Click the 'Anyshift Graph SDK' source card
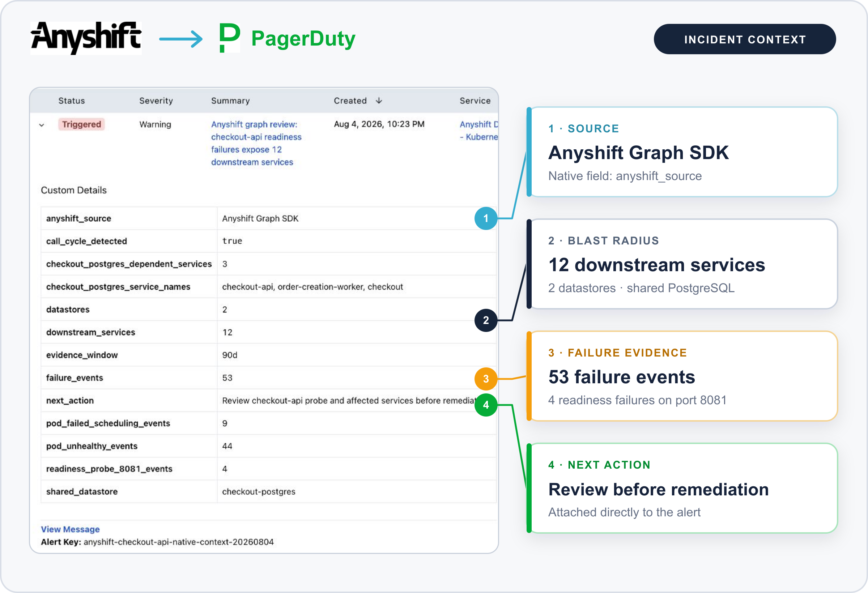 tap(682, 152)
